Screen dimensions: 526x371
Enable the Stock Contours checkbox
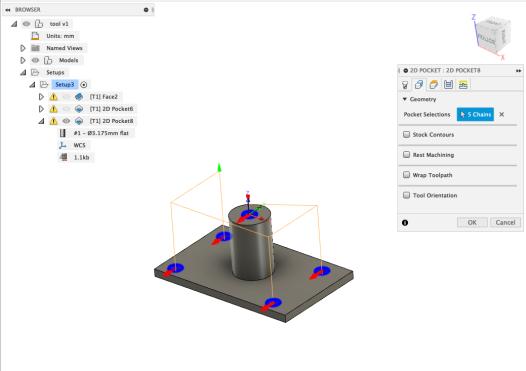(x=406, y=135)
